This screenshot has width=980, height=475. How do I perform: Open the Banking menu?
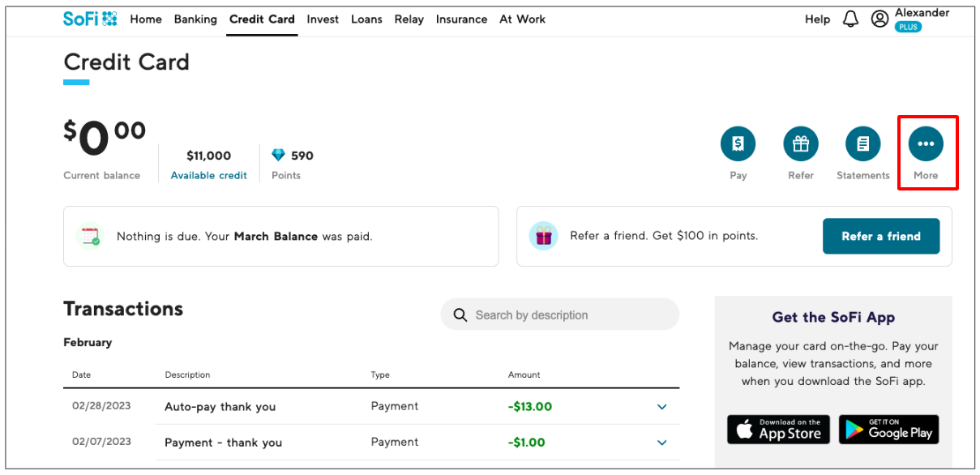(195, 19)
